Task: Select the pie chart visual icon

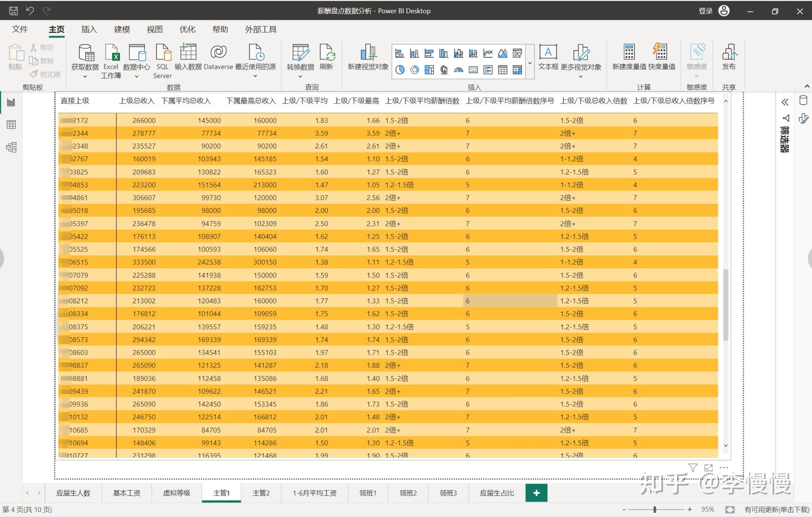Action: pyautogui.click(x=400, y=70)
